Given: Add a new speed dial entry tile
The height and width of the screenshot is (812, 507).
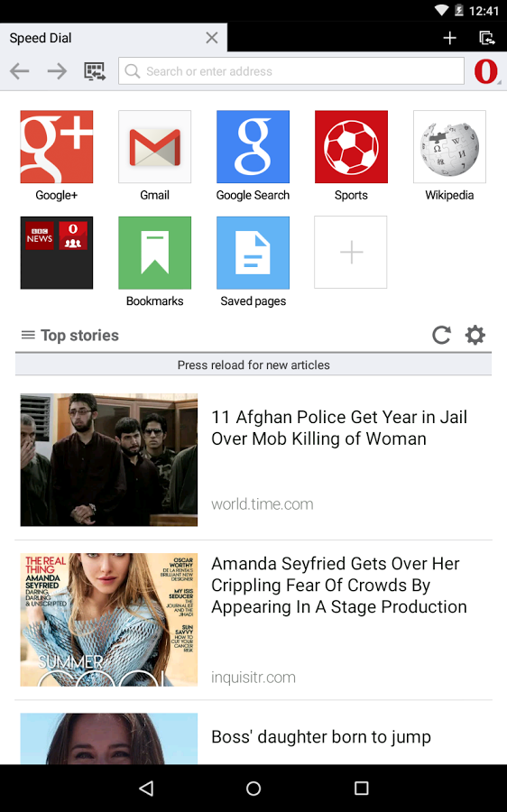Looking at the screenshot, I should 351,253.
